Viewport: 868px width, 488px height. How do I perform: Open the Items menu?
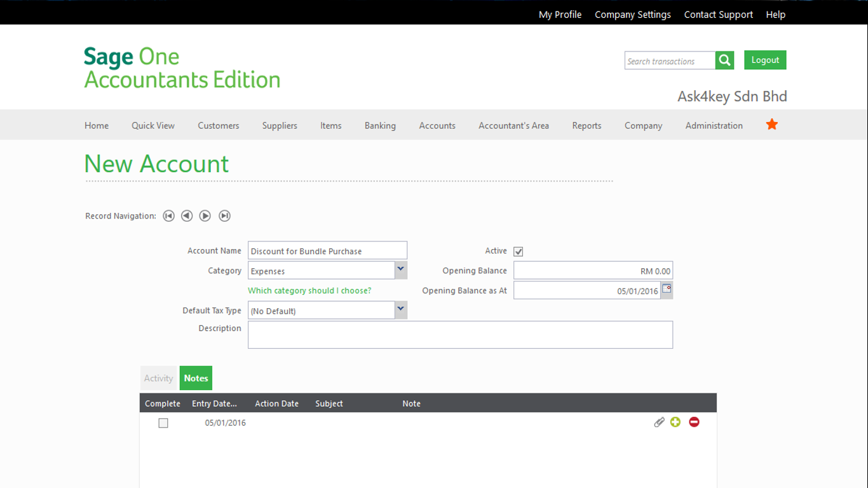[x=331, y=125]
